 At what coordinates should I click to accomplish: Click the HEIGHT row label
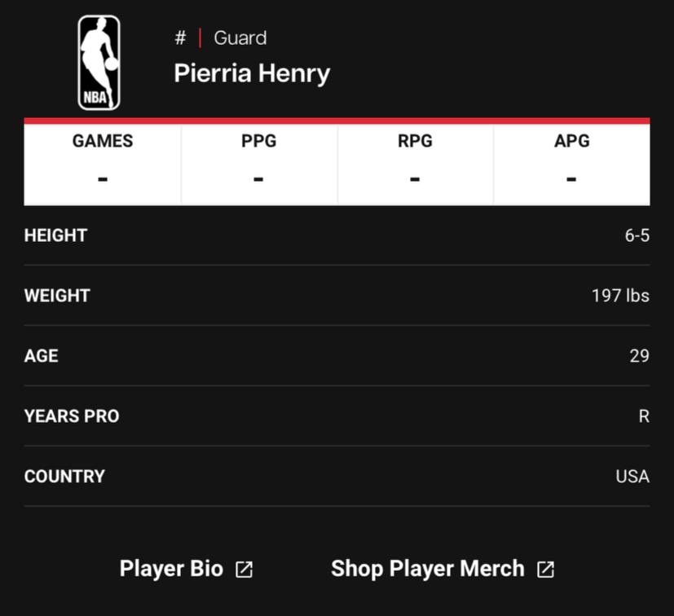coord(56,235)
